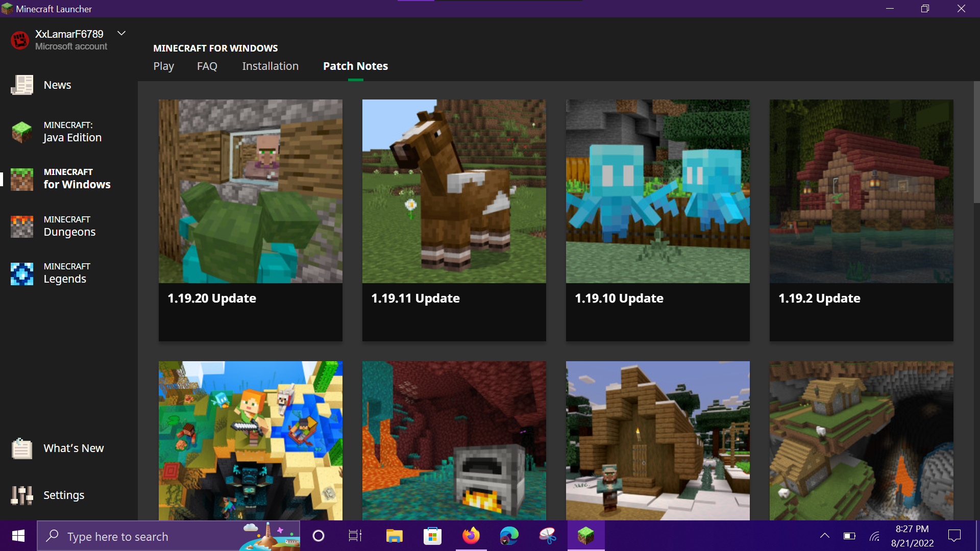The image size is (980, 551).
Task: Open Microsoft Store from taskbar
Action: click(x=432, y=536)
